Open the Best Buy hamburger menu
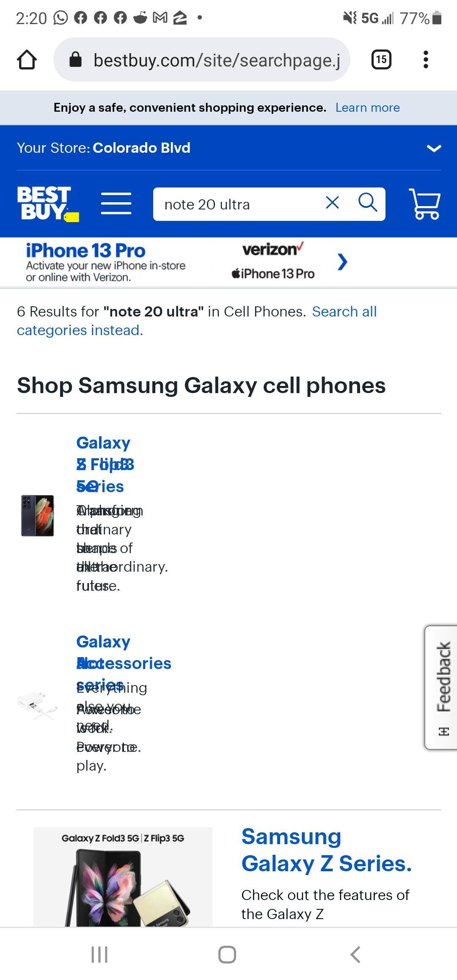The image size is (457, 980). tap(116, 203)
